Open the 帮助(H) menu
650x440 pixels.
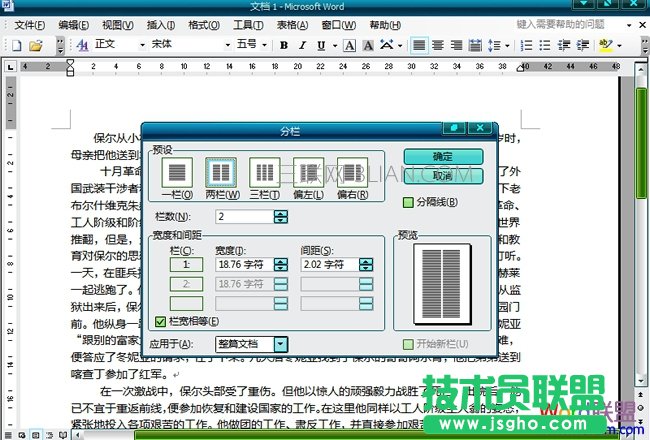tap(385, 25)
